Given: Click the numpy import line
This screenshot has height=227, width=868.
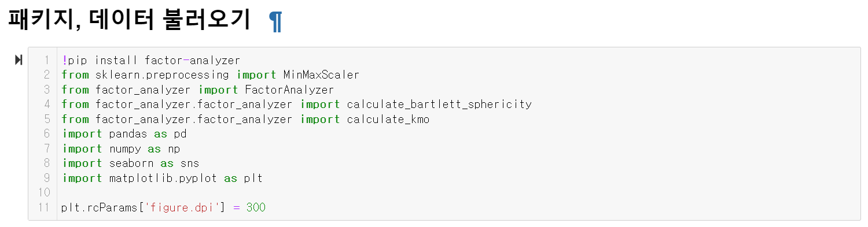Looking at the screenshot, I should (x=121, y=148).
